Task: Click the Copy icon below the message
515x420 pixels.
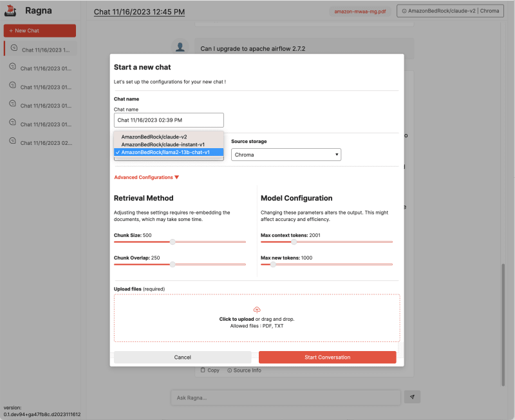Action: tap(203, 370)
